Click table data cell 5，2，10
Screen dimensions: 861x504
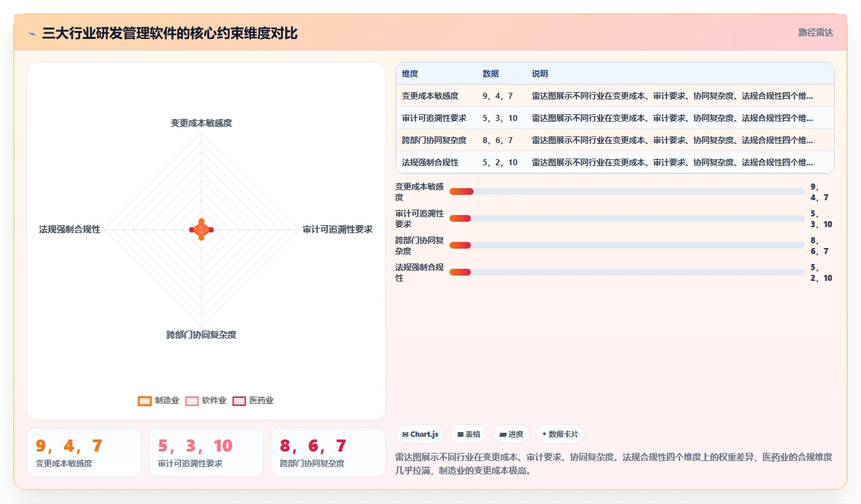500,163
